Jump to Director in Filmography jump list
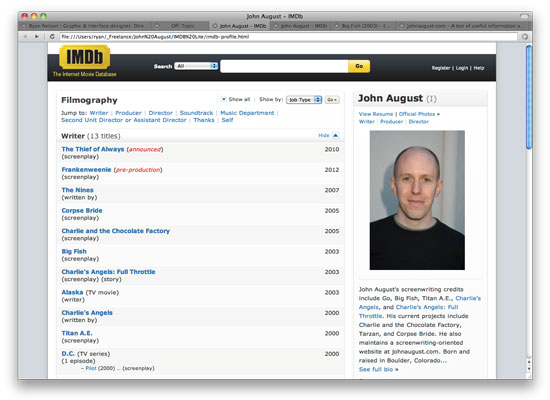 coord(161,113)
